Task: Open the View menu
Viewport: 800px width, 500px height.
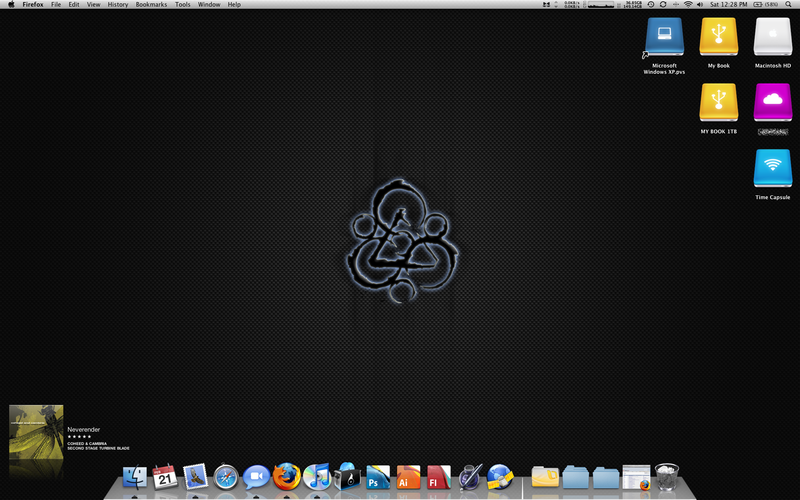Action: coord(93,4)
